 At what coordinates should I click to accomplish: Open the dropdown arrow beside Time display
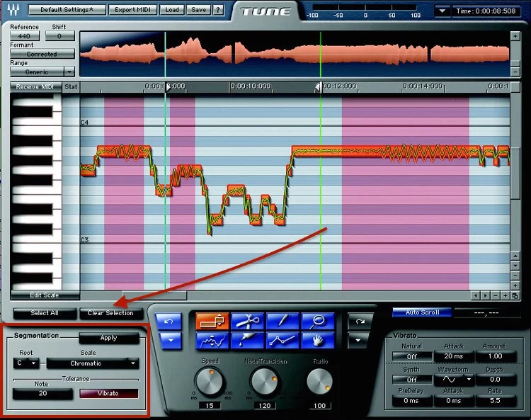[x=442, y=11]
